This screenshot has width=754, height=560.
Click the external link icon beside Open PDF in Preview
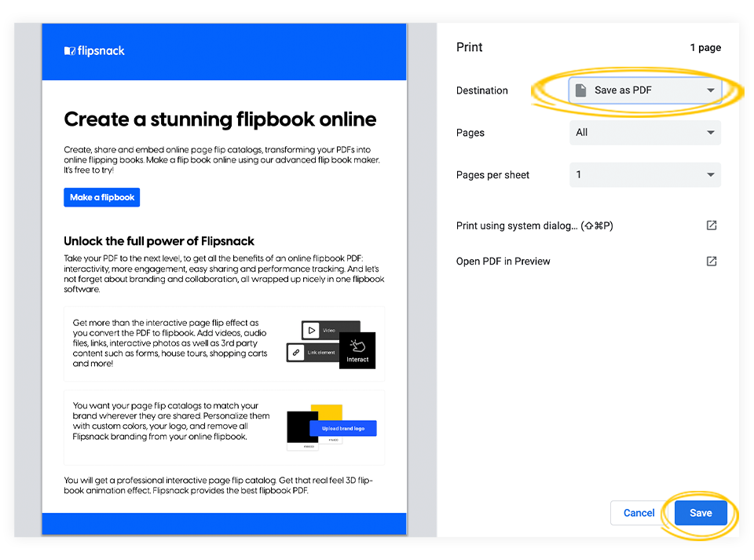click(711, 261)
